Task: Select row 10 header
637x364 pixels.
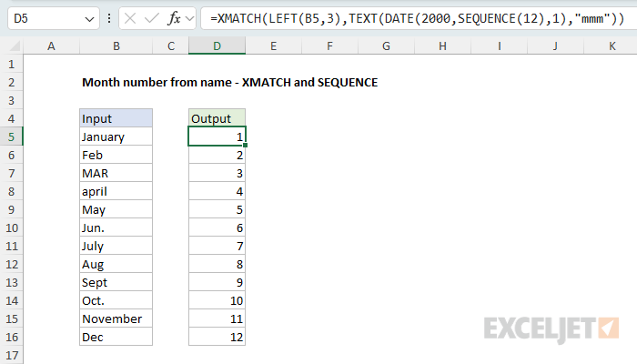Action: point(11,227)
